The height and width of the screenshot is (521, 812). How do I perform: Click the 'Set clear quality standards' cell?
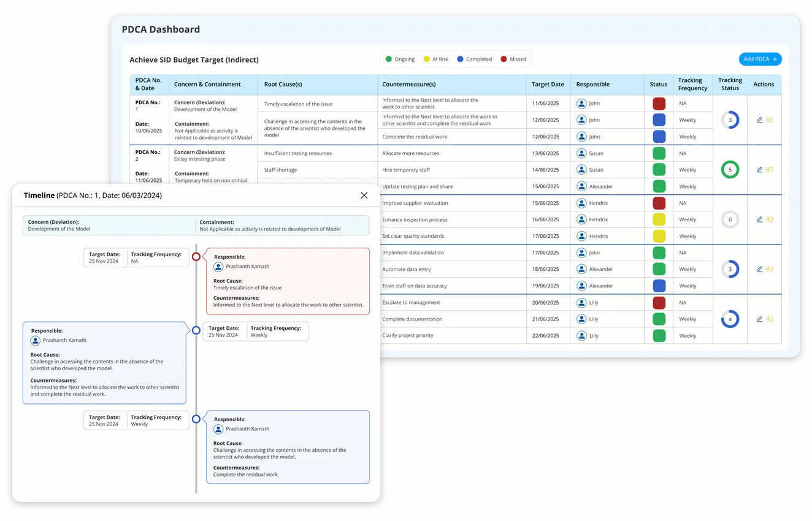452,236
